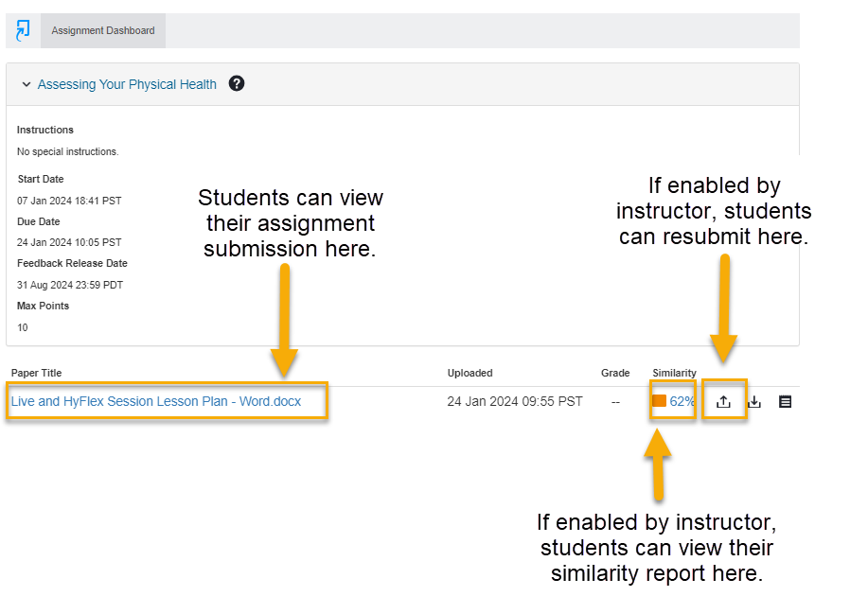The image size is (868, 614).
Task: Click the orange similarity color indicator
Action: [659, 401]
